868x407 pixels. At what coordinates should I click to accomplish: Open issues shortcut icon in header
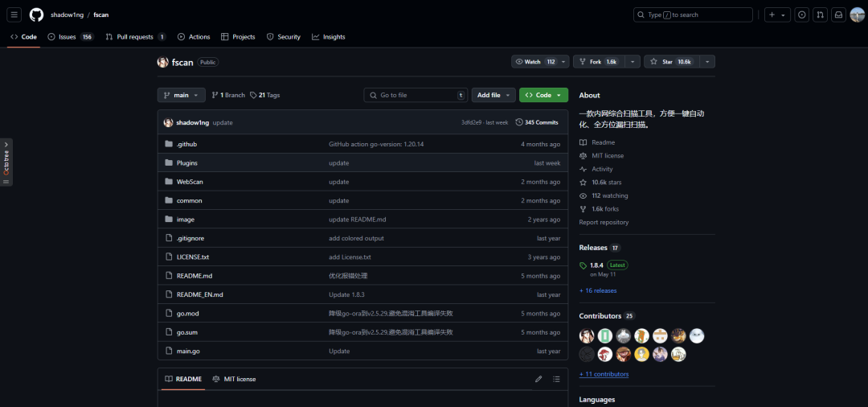click(x=801, y=15)
